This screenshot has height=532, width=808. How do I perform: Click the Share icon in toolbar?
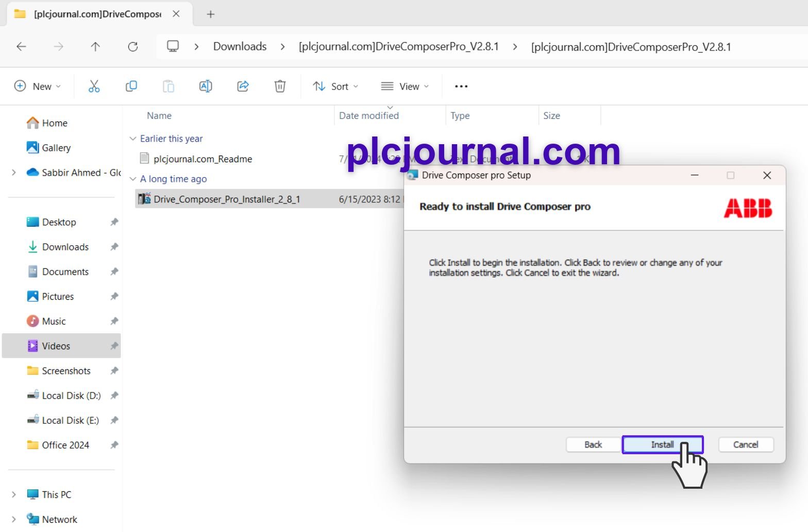243,87
